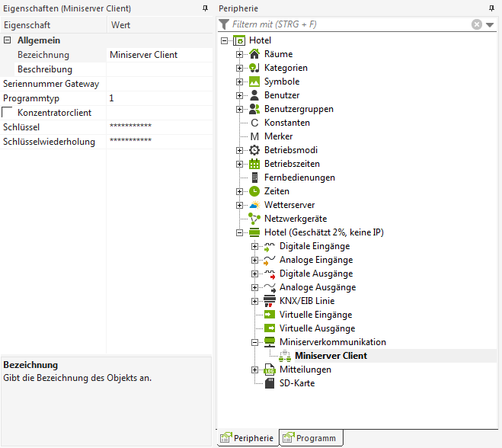
Task: Open the filter options dropdown arrow
Action: tap(490, 24)
